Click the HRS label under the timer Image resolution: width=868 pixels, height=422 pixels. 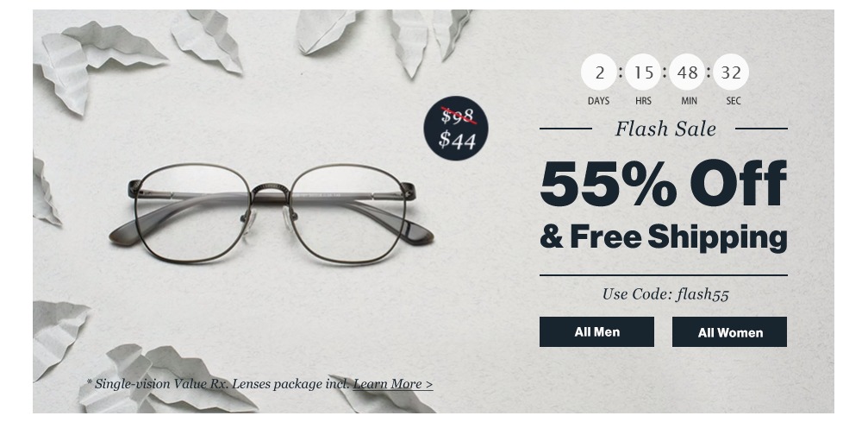point(643,101)
